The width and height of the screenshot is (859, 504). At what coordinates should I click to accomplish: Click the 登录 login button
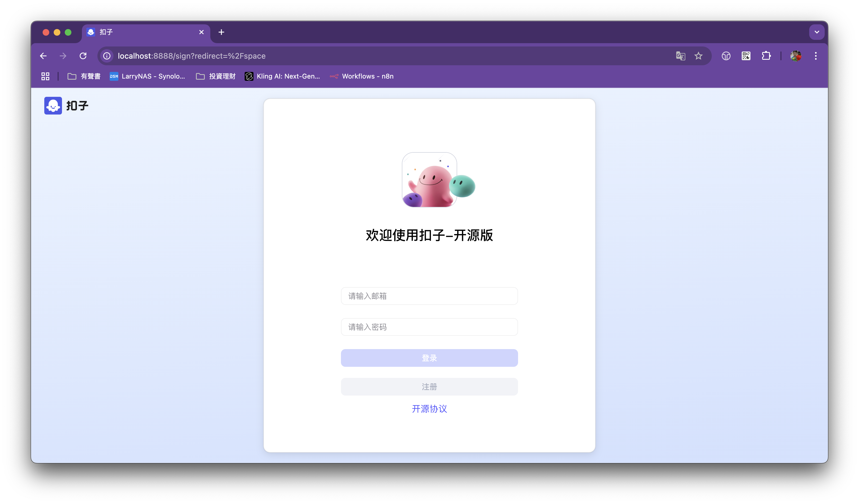pyautogui.click(x=429, y=358)
